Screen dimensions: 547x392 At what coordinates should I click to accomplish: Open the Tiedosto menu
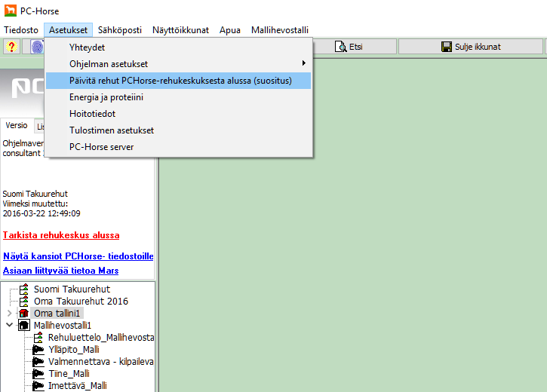coord(21,30)
